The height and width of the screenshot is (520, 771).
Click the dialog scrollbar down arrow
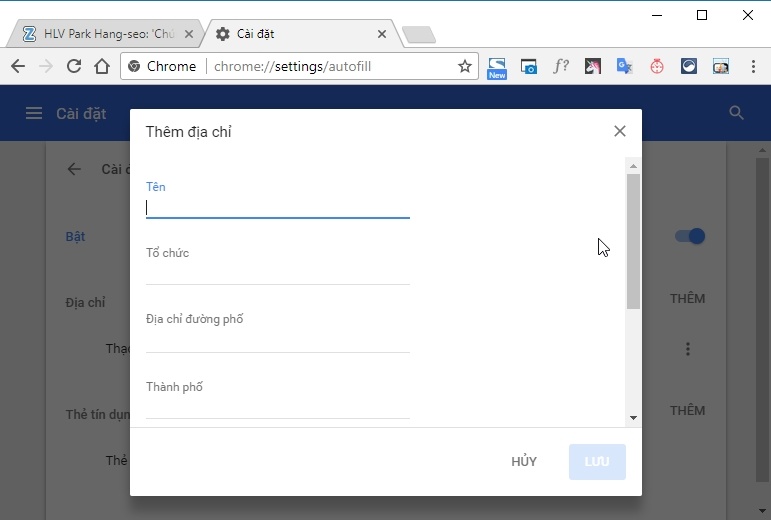633,418
